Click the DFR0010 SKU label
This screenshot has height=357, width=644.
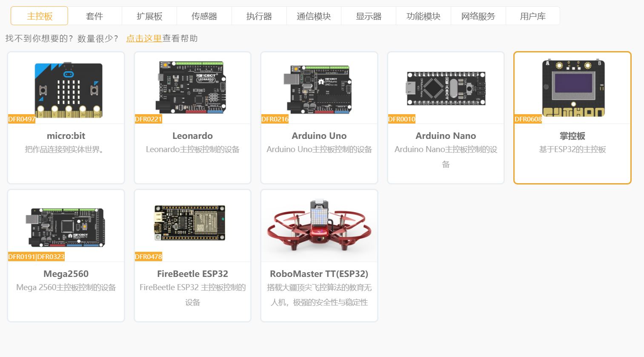point(402,119)
